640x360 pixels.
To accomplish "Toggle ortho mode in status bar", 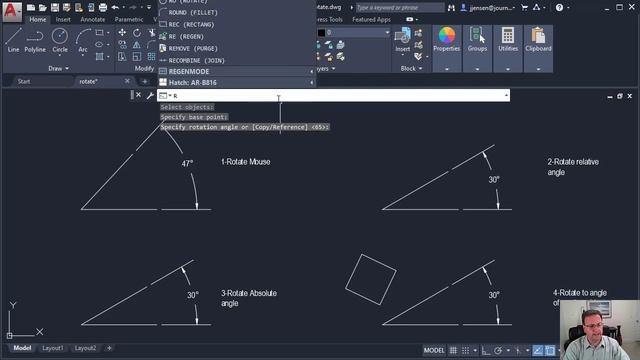I will [485, 350].
